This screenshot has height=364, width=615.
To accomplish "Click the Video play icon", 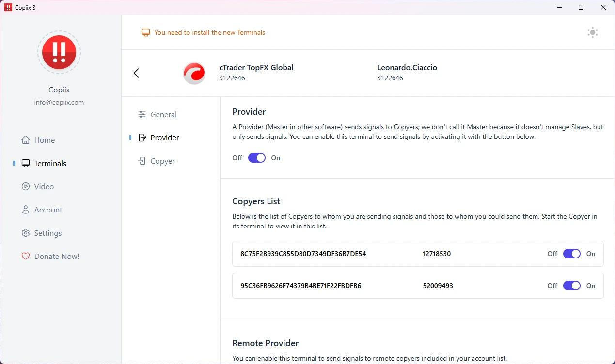I will 26,186.
